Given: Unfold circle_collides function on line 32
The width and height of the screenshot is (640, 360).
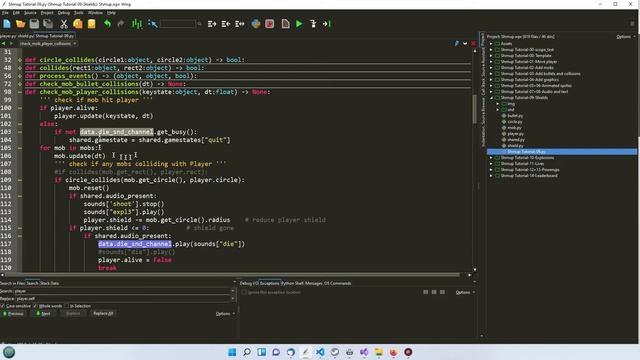Looking at the screenshot, I should [x=20, y=60].
